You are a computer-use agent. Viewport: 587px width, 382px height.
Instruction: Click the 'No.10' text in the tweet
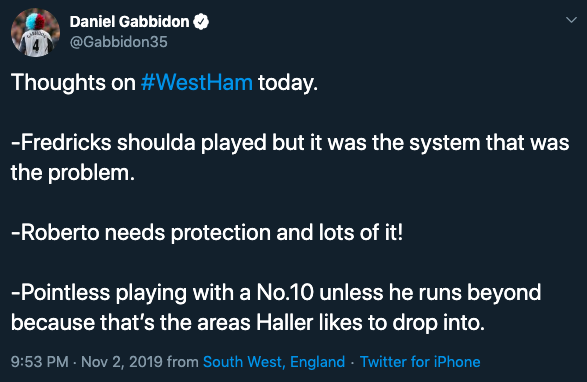pyautogui.click(x=285, y=292)
